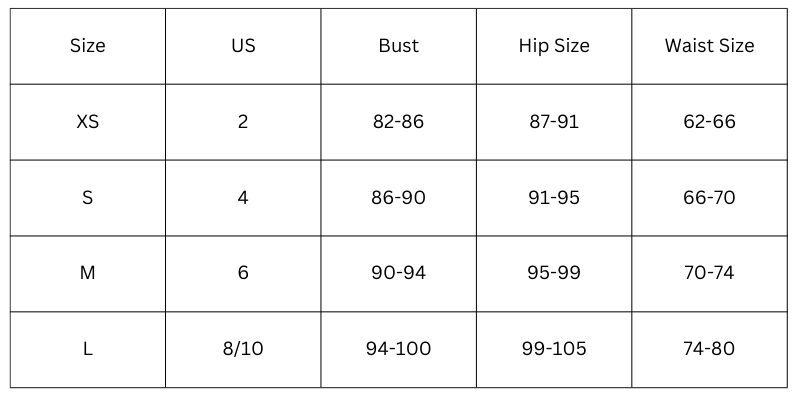Click the 95-99 hip measurement
This screenshot has height=400, width=800.
554,273
